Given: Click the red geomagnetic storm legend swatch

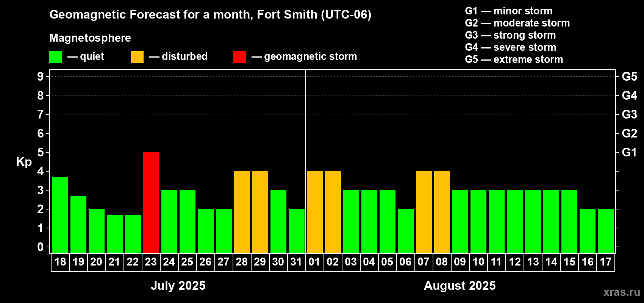Looking at the screenshot, I should 239,57.
